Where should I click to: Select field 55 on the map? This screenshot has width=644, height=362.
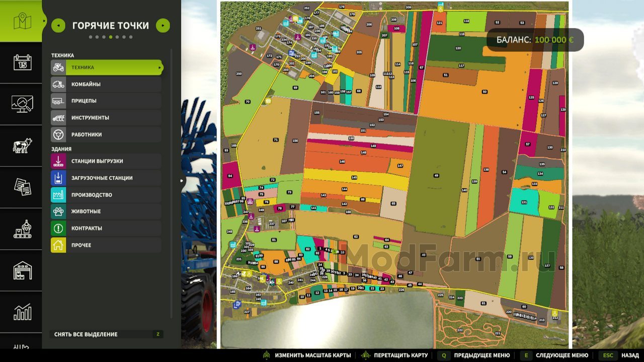[477, 259]
